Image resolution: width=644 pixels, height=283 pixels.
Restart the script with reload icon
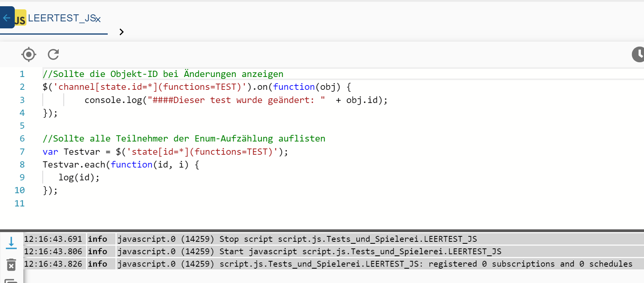[53, 54]
